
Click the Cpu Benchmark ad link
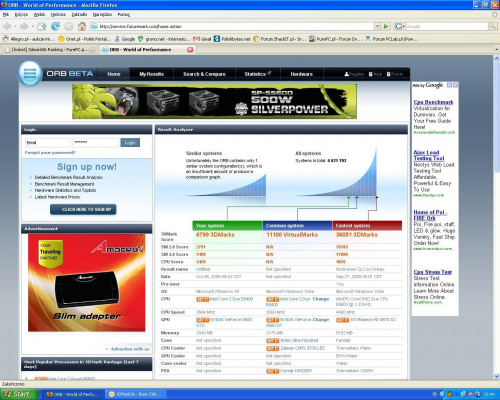point(433,102)
